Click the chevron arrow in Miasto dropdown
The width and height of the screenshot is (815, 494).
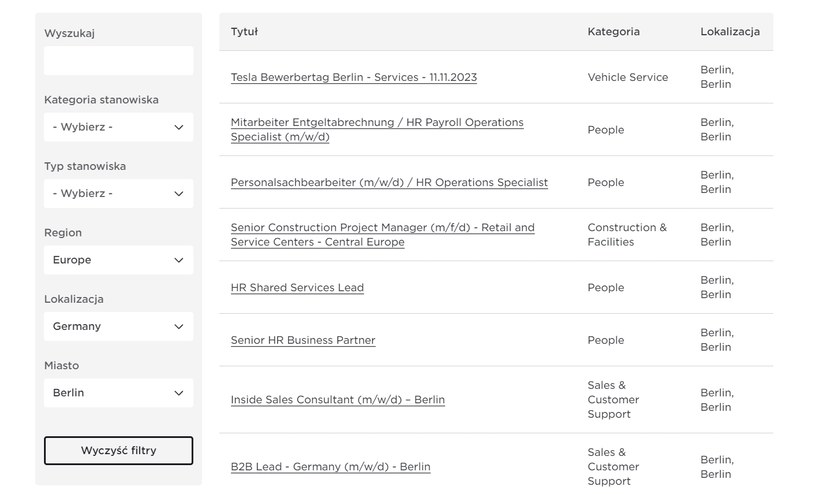tap(179, 393)
